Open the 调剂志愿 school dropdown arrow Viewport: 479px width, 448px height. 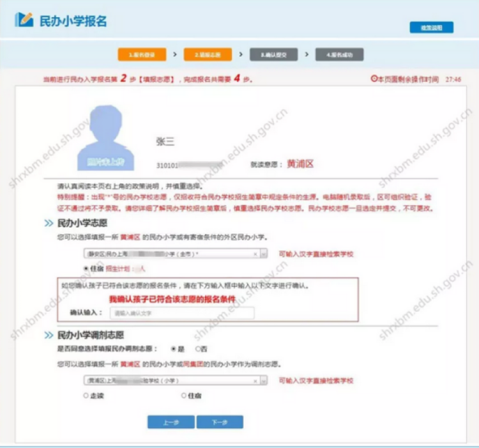click(264, 380)
